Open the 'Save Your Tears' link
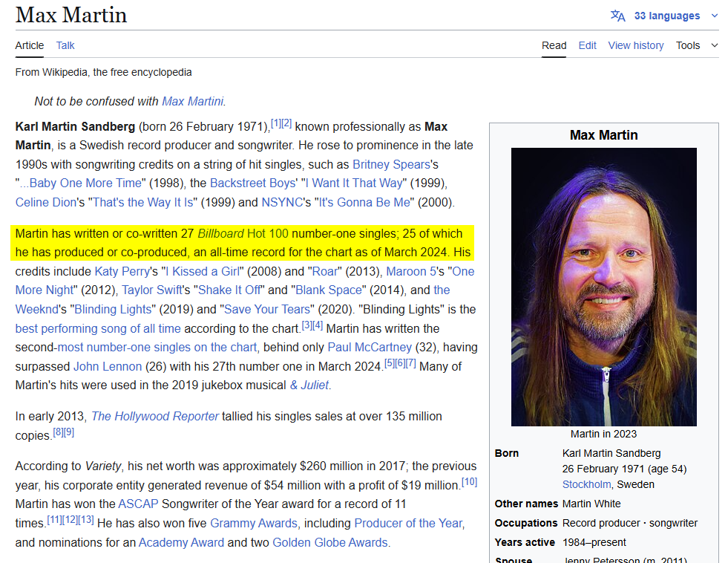 [x=267, y=310]
